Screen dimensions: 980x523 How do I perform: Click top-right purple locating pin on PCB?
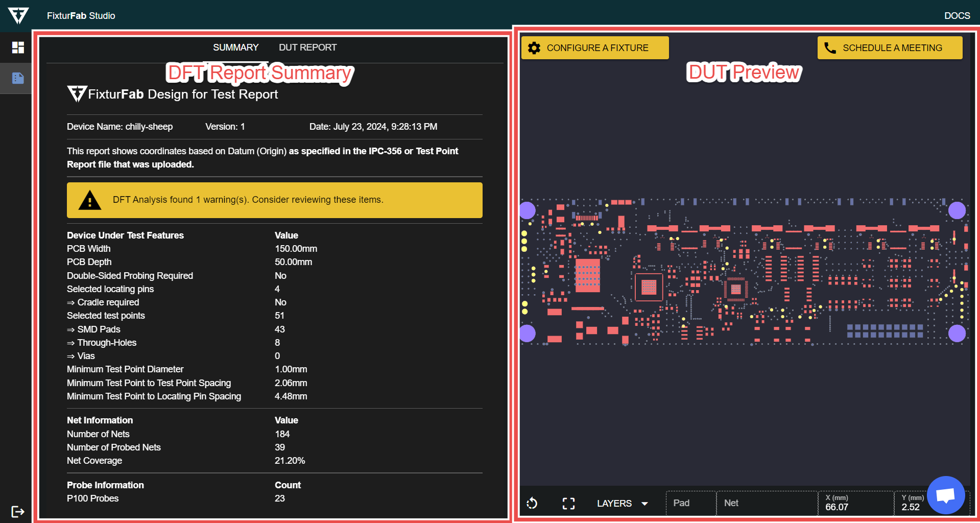pyautogui.click(x=957, y=210)
